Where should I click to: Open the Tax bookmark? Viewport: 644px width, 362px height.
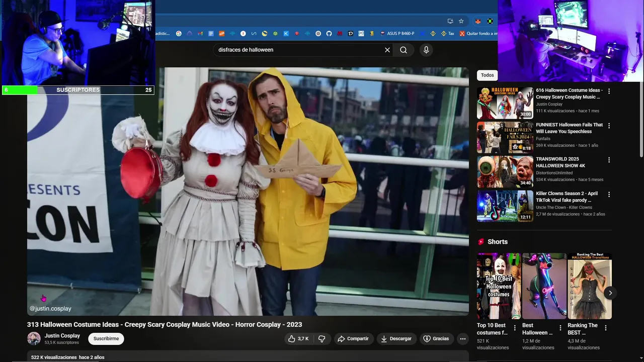click(447, 34)
